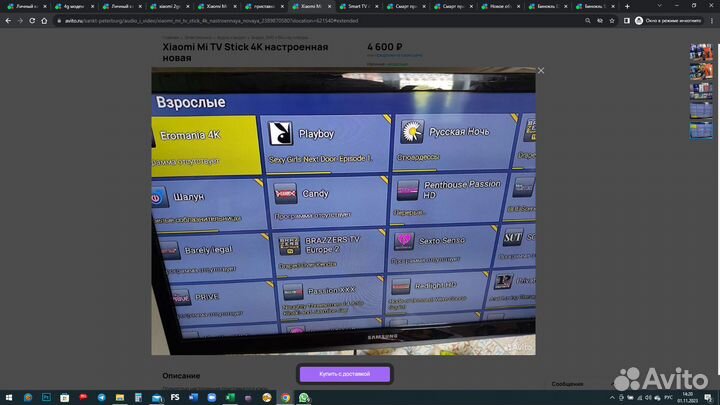Open the xiaomi 2gb browser tab
This screenshot has height=405, width=720.
pyautogui.click(x=168, y=5)
